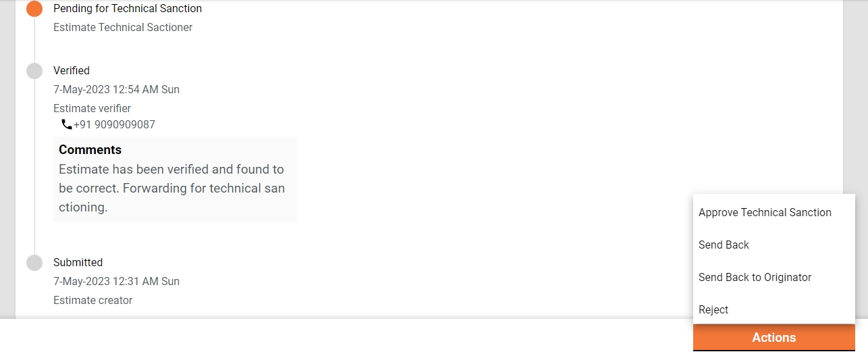This screenshot has height=354, width=868.
Task: Click the verifier's comment text
Action: pyautogui.click(x=171, y=188)
